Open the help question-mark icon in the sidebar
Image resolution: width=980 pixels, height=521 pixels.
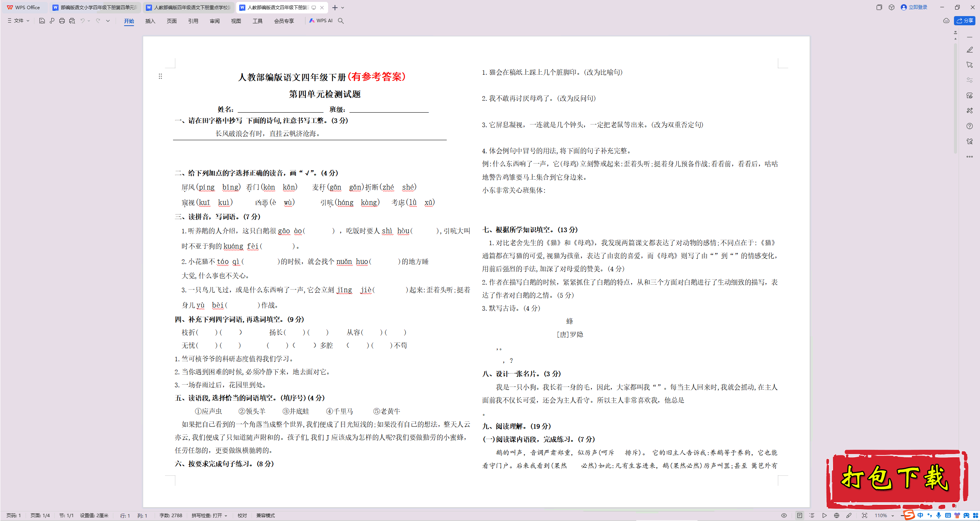970,126
